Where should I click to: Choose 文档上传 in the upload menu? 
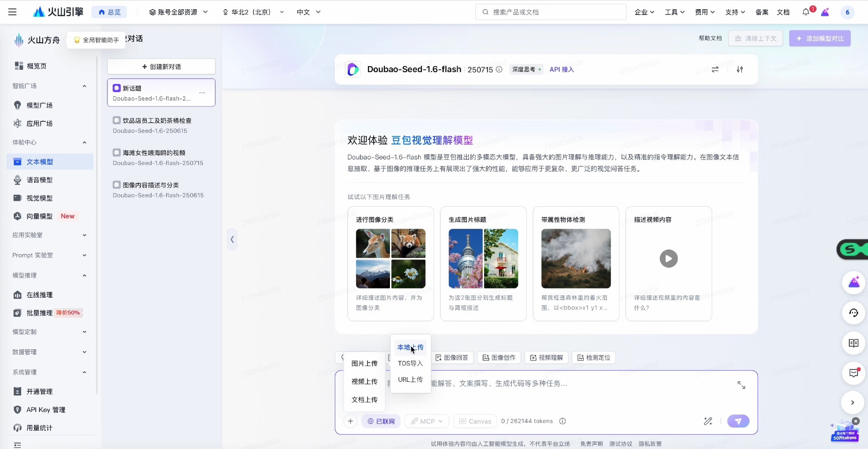pos(365,400)
